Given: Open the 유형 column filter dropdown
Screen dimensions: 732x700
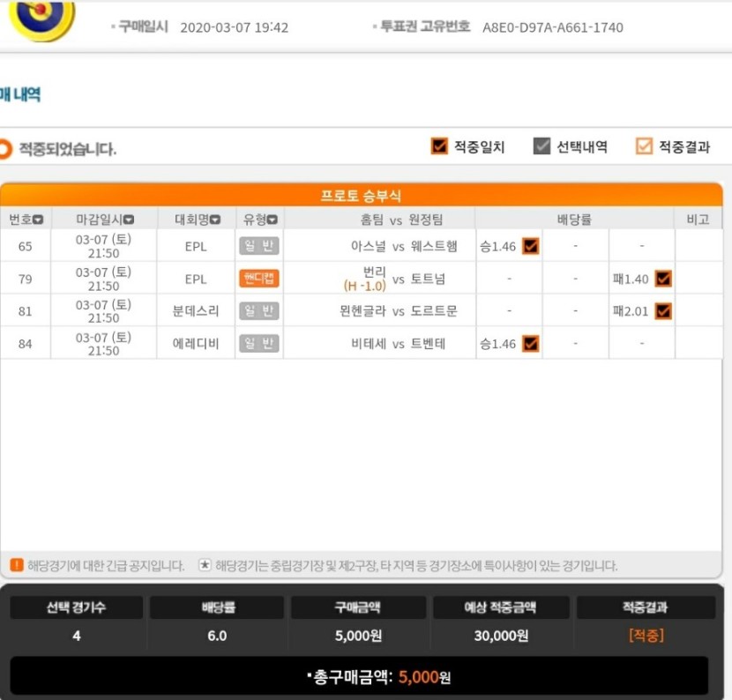Looking at the screenshot, I should click(273, 220).
